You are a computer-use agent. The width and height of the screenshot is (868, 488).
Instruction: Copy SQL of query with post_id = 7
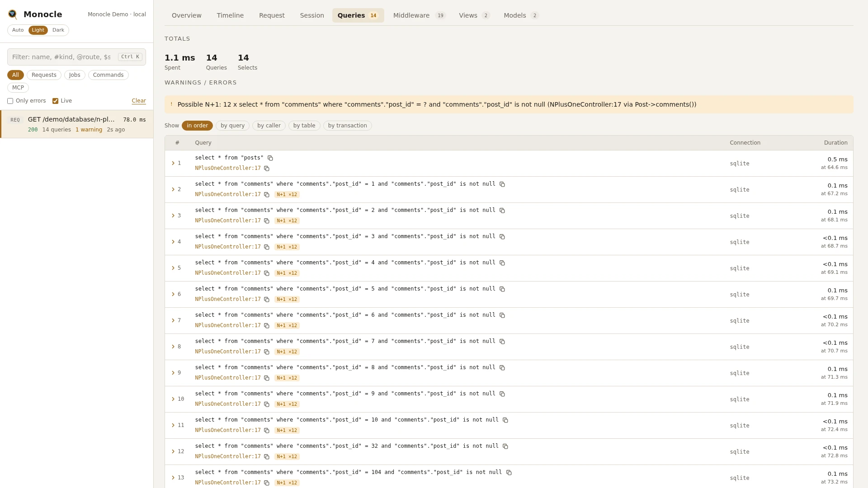[x=502, y=342]
